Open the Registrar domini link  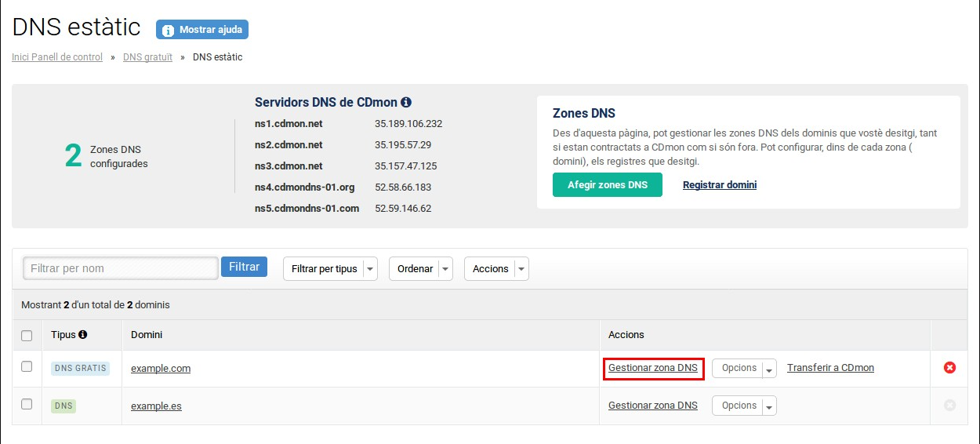tap(720, 185)
